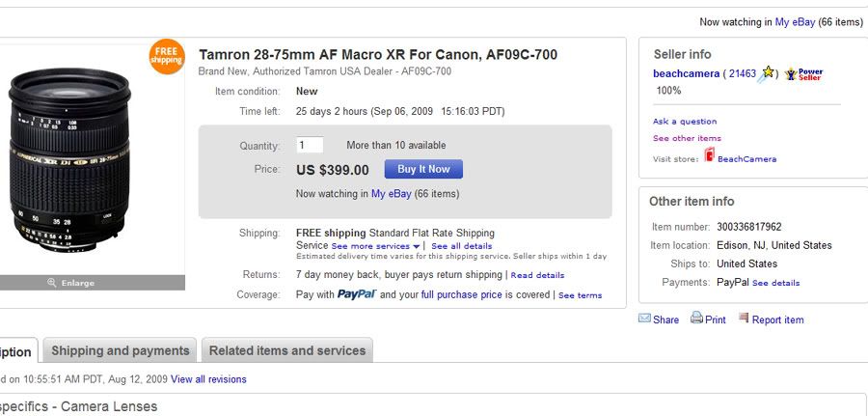868x416 pixels.
Task: Open the Read details returns link
Action: tap(537, 275)
